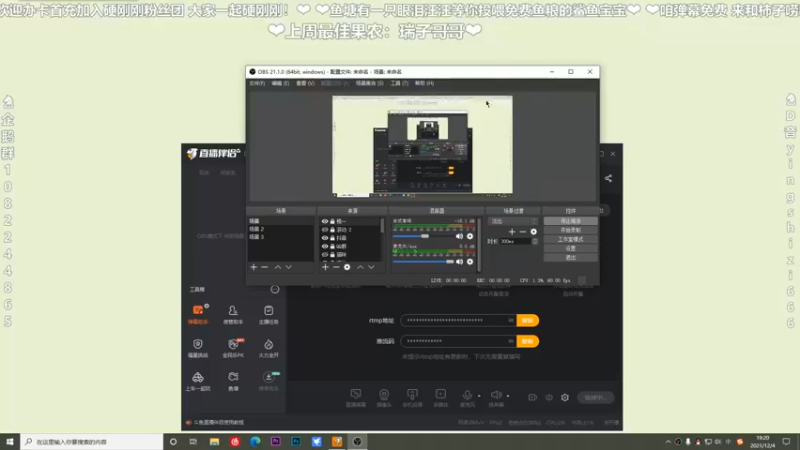Open the shield challenge tool in the toolbox
This screenshot has width=800, height=450.
click(198, 347)
